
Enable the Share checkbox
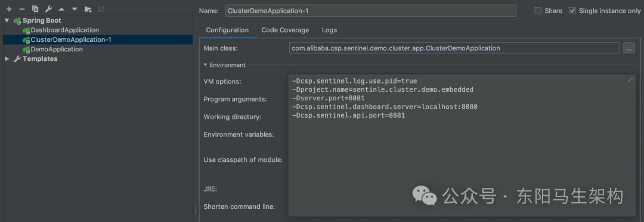538,11
